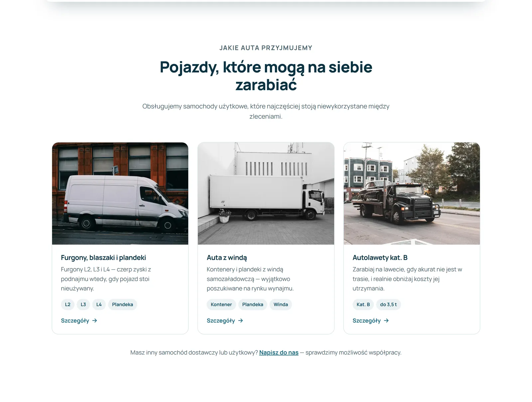Open Szczegóły link under Autolawety kat. B
Screen dimensions: 532x402
pos(371,321)
